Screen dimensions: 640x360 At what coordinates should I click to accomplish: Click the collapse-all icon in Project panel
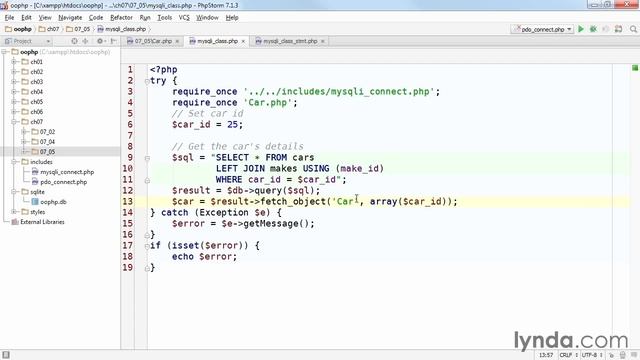(85, 41)
